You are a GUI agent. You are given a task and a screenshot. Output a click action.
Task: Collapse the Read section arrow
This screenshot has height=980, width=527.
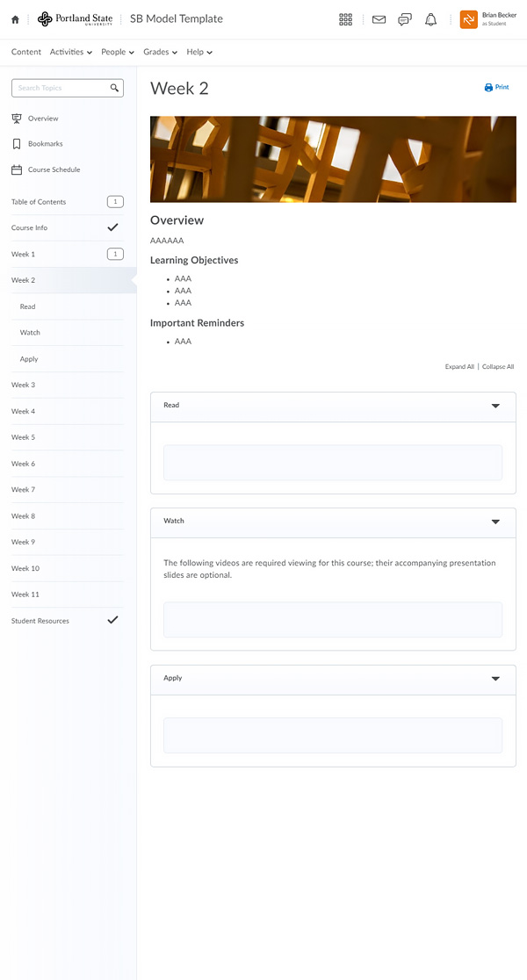pos(495,406)
